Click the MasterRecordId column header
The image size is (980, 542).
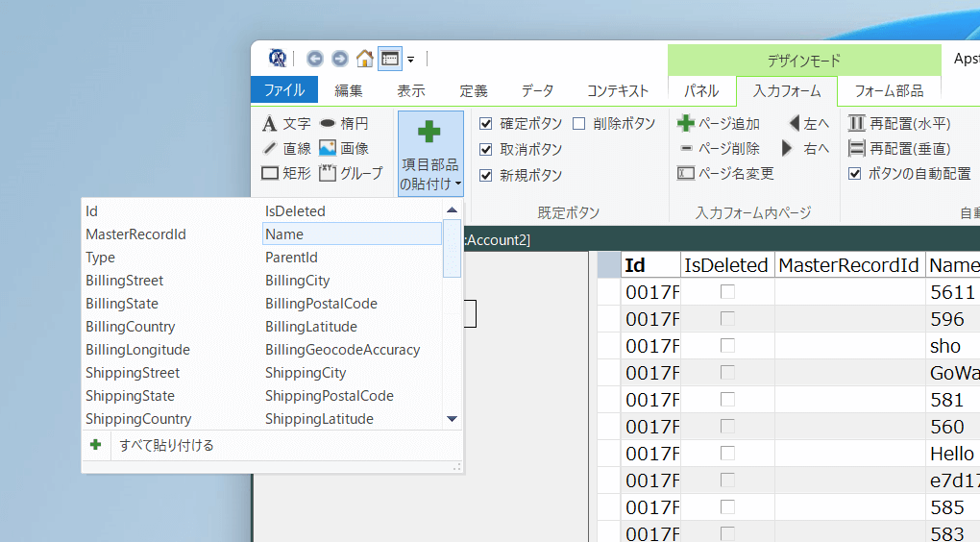coord(849,265)
